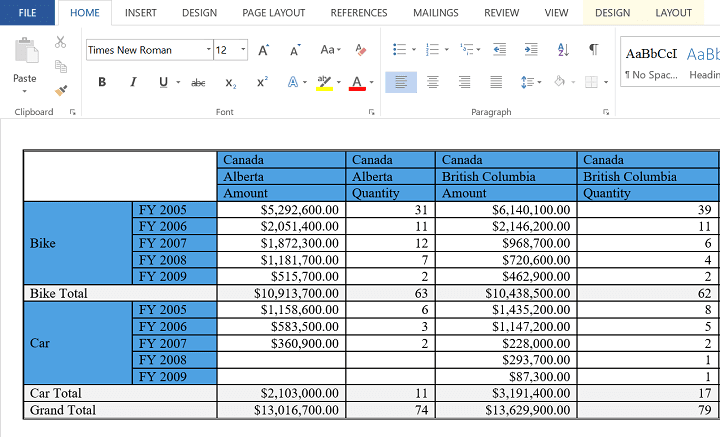Viewport: 720px width, 437px height.
Task: Increase the font size with the grow icon
Action: pyautogui.click(x=264, y=50)
